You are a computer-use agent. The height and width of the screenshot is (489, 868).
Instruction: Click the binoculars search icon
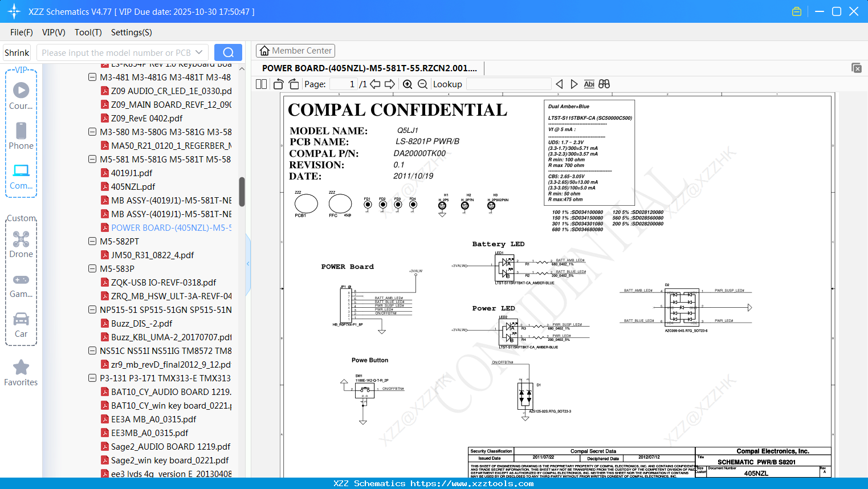pyautogui.click(x=604, y=84)
